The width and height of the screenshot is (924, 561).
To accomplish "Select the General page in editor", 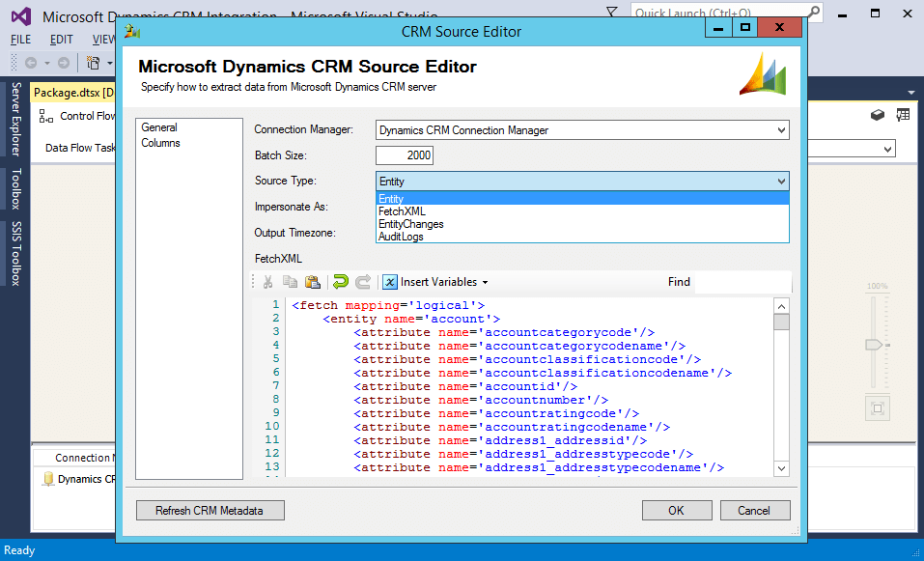I will pyautogui.click(x=159, y=127).
